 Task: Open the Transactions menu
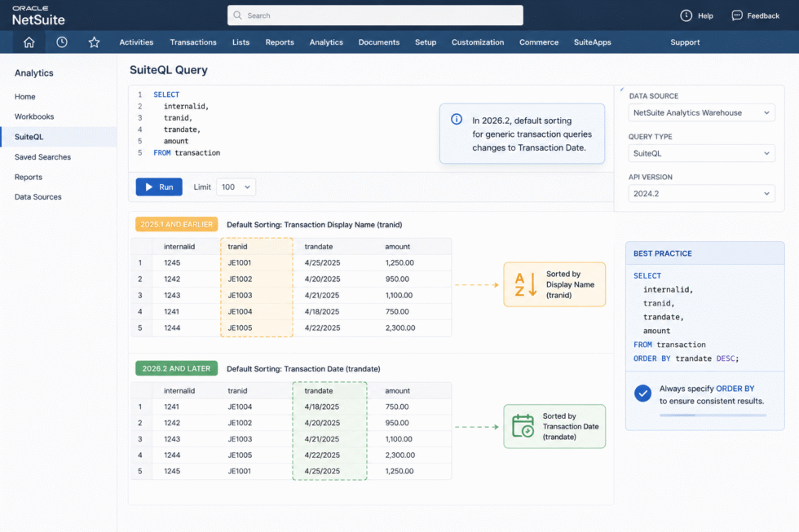pos(193,42)
